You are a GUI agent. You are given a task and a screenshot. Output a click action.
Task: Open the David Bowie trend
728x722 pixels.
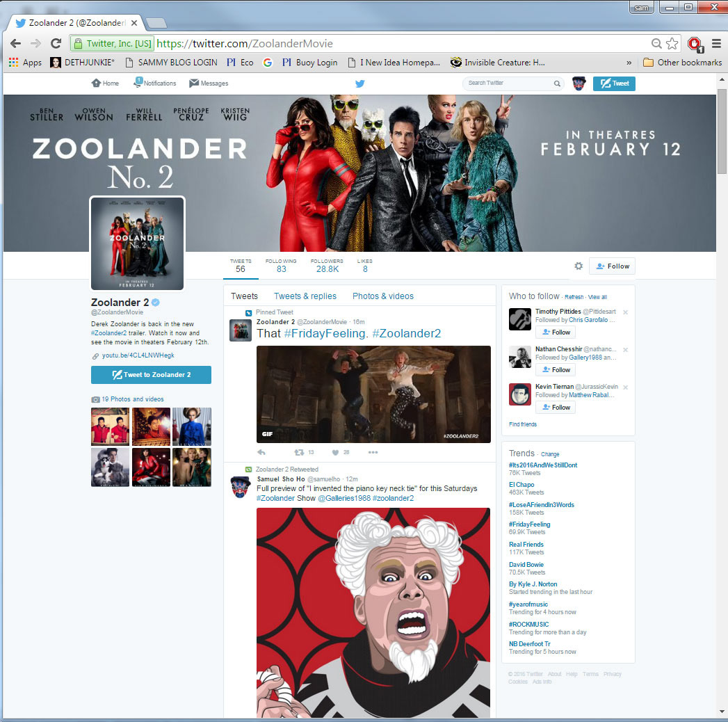click(526, 565)
